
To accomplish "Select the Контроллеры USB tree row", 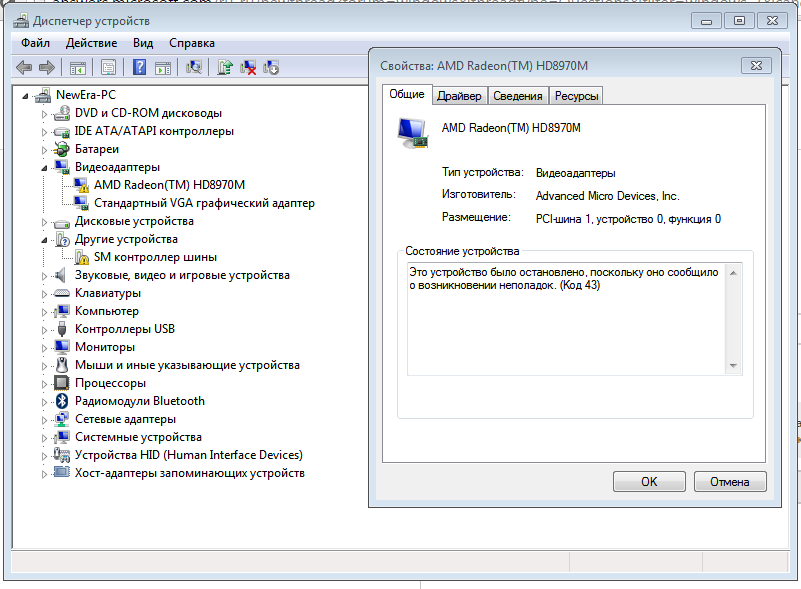I will tap(125, 329).
